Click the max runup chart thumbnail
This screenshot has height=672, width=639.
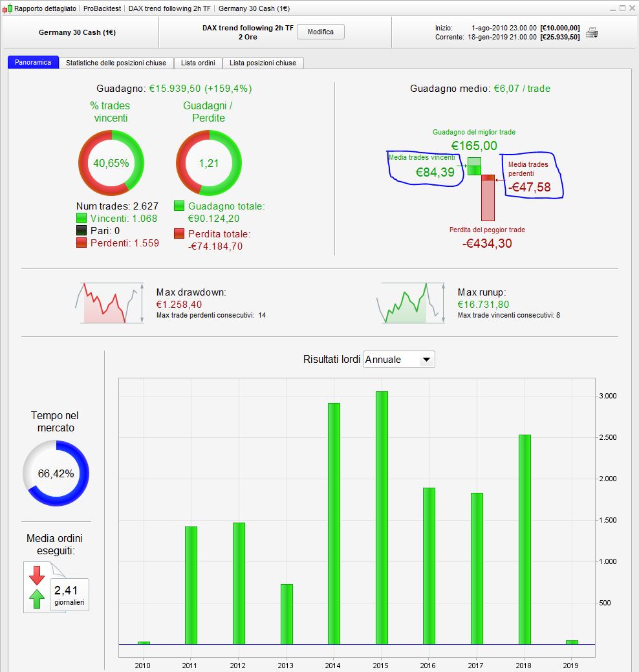[411, 303]
